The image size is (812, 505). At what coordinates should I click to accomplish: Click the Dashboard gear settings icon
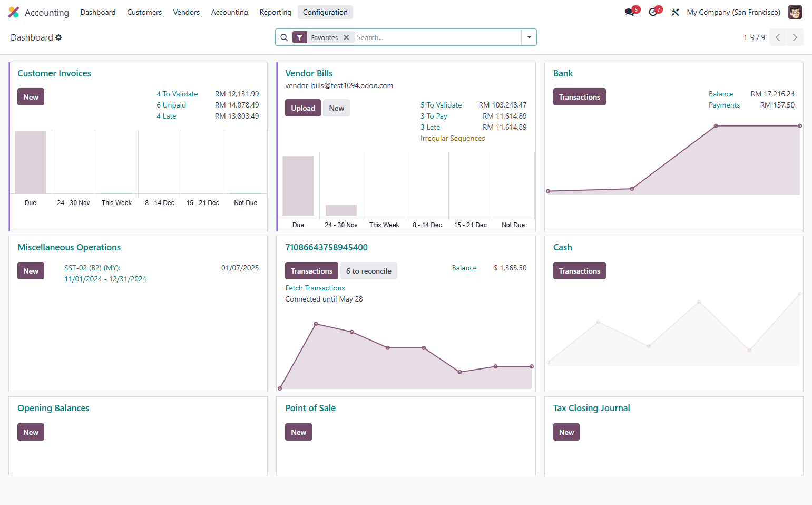58,37
